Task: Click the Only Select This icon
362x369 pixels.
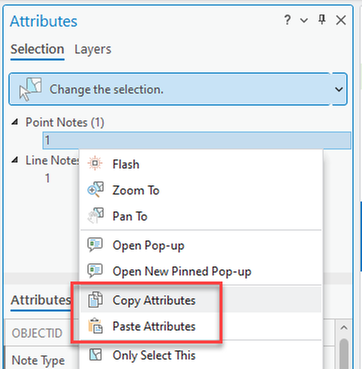Action: 95,355
